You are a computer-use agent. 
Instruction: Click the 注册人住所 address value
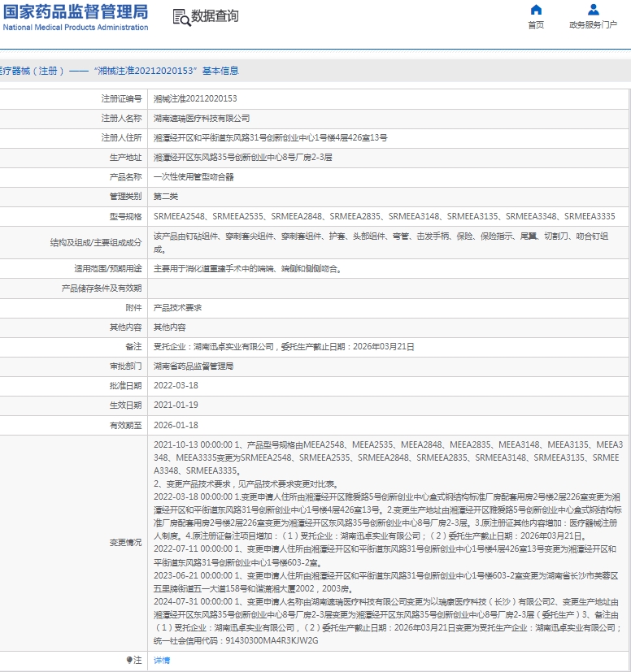pos(270,137)
